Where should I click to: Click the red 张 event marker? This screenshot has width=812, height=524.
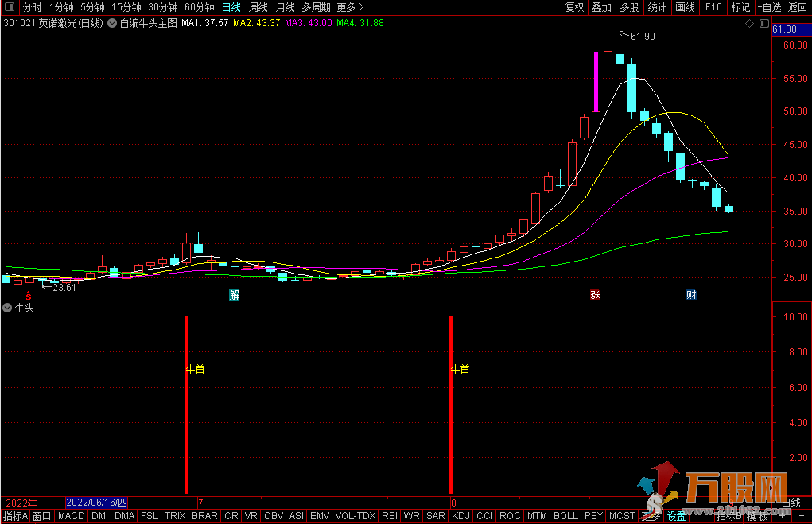(595, 295)
